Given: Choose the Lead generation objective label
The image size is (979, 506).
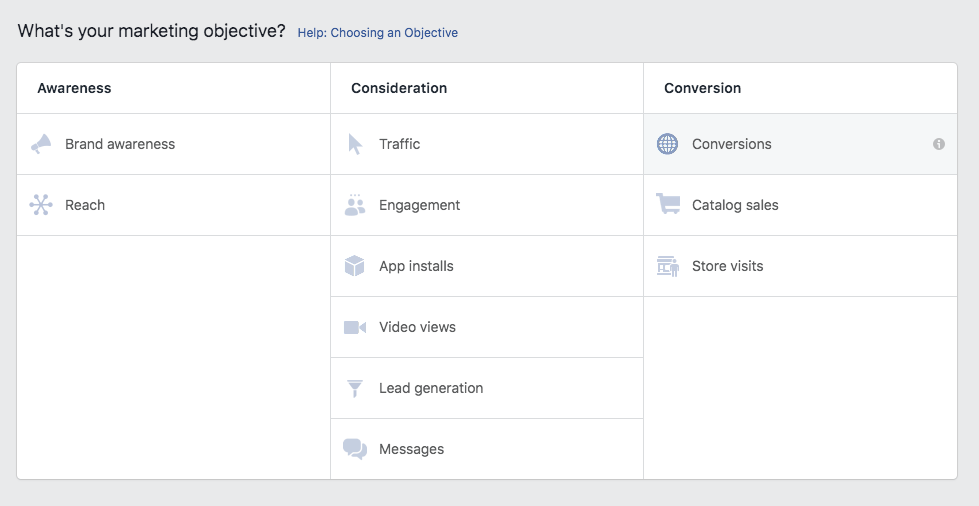Looking at the screenshot, I should coord(431,388).
